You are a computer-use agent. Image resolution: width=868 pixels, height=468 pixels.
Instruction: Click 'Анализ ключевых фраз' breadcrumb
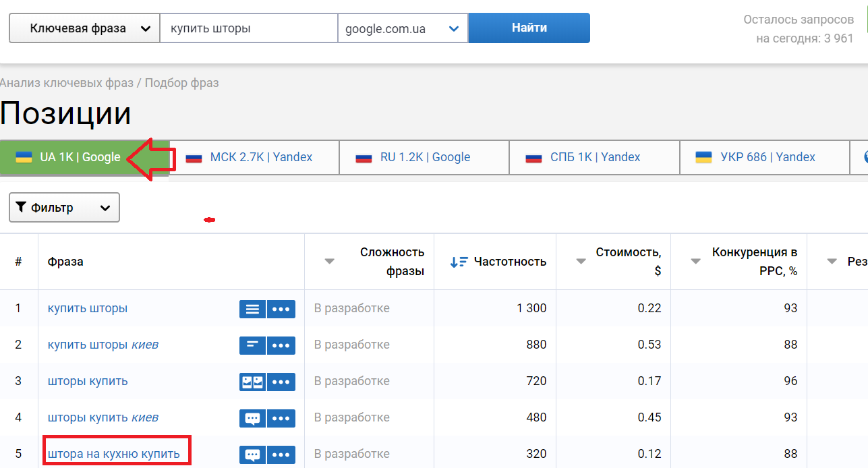(66, 83)
